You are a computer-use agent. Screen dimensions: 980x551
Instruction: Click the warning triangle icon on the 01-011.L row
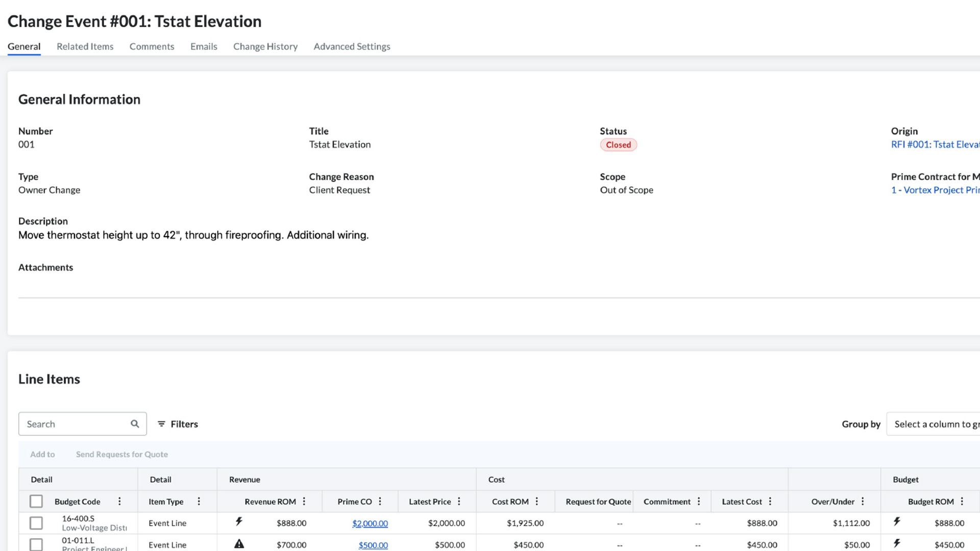239,543
